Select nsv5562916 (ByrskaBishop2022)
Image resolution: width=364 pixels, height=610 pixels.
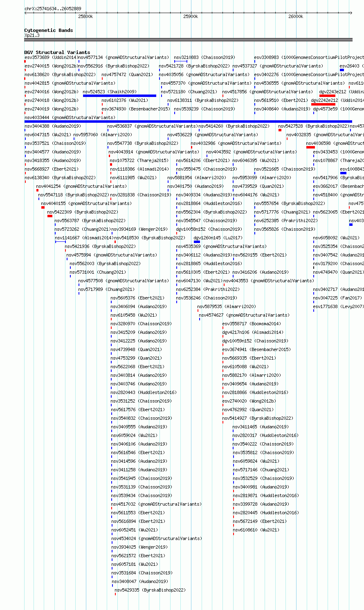coord(114,66)
